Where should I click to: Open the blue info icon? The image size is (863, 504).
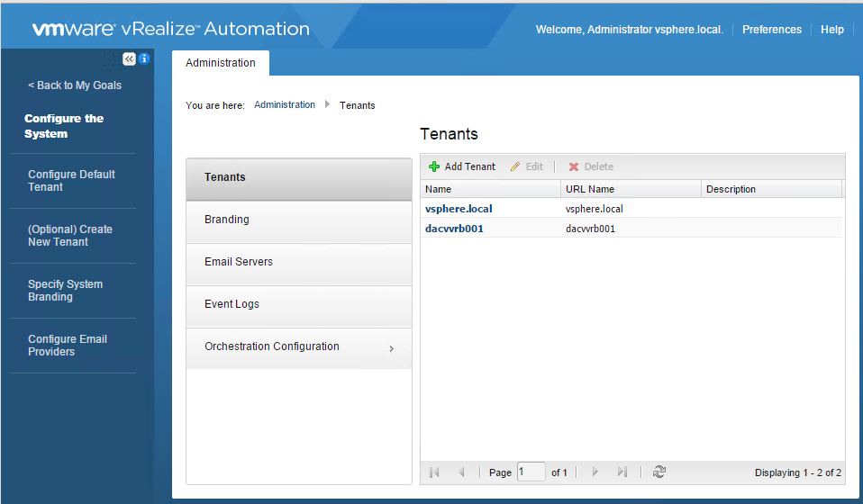pos(144,58)
